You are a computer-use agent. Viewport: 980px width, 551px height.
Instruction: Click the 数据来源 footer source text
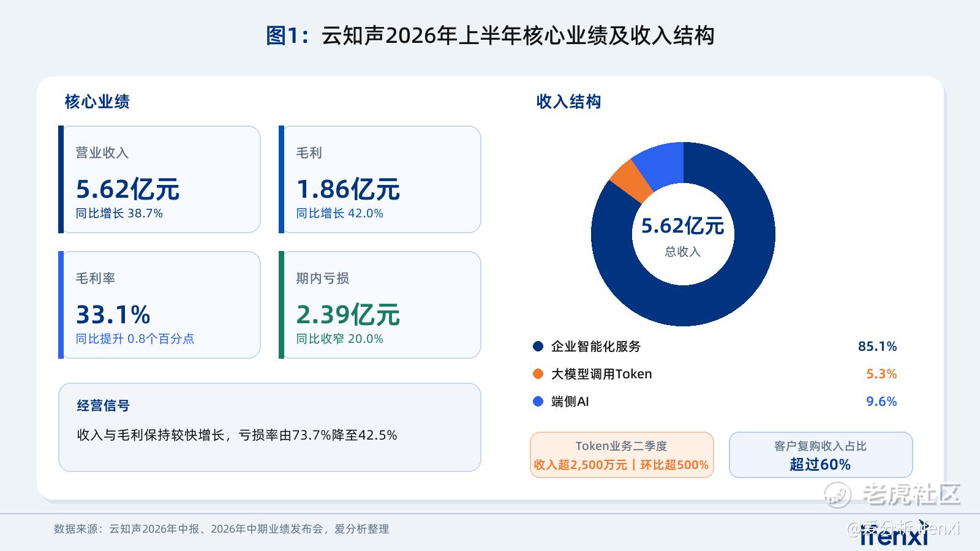[222, 529]
